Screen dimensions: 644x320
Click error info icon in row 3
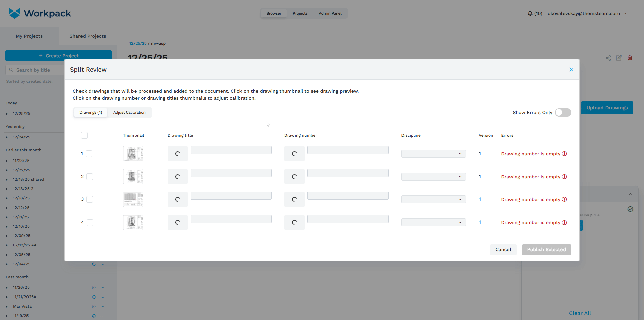click(565, 199)
